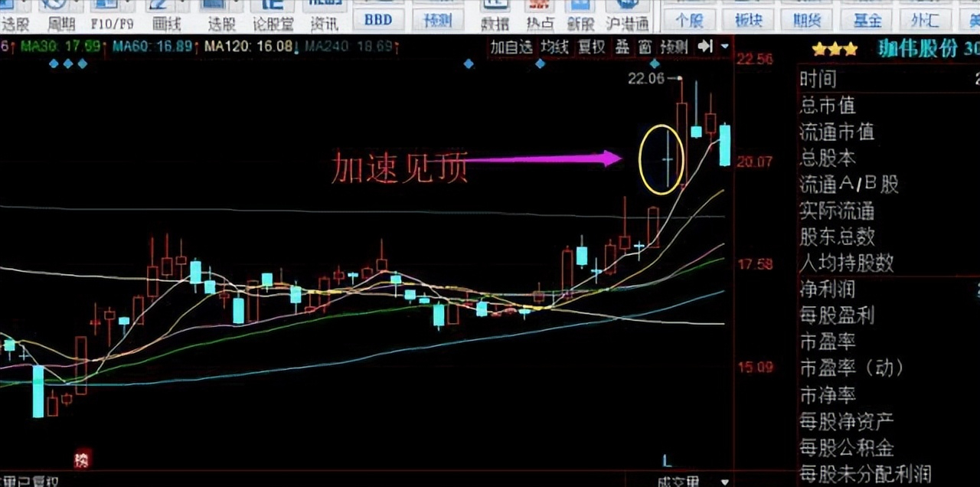Select the 每股盈利 row

[x=889, y=315]
